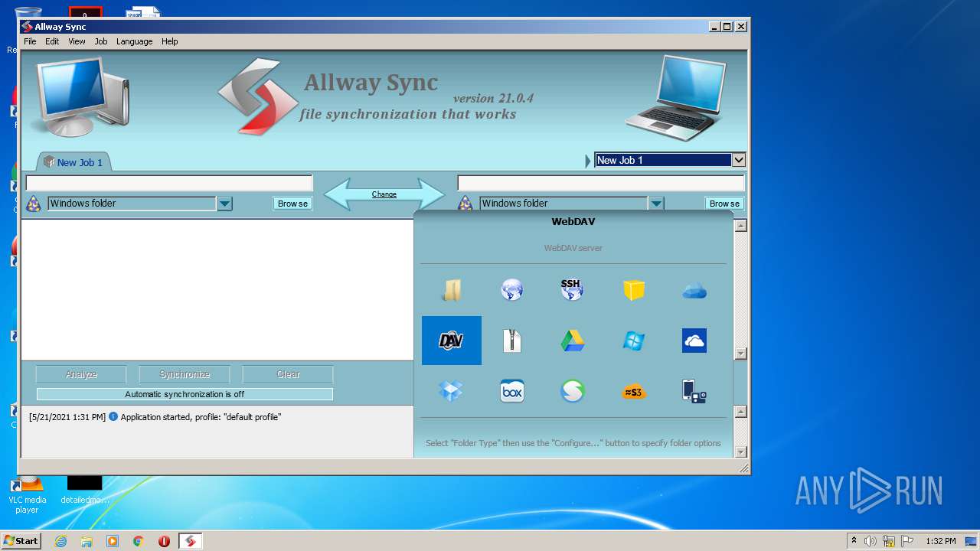Click file list scrollbar up arrow
The image size is (980, 551).
740,226
